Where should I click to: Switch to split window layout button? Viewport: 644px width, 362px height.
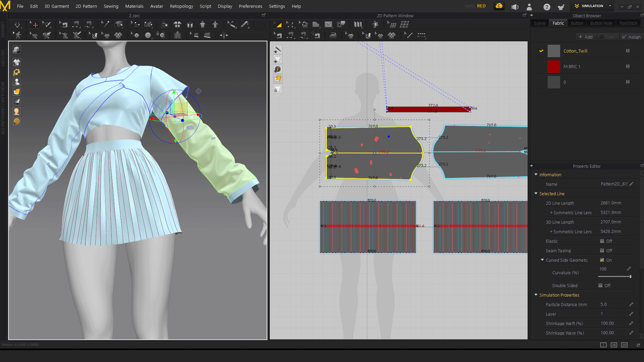pyautogui.click(x=603, y=345)
